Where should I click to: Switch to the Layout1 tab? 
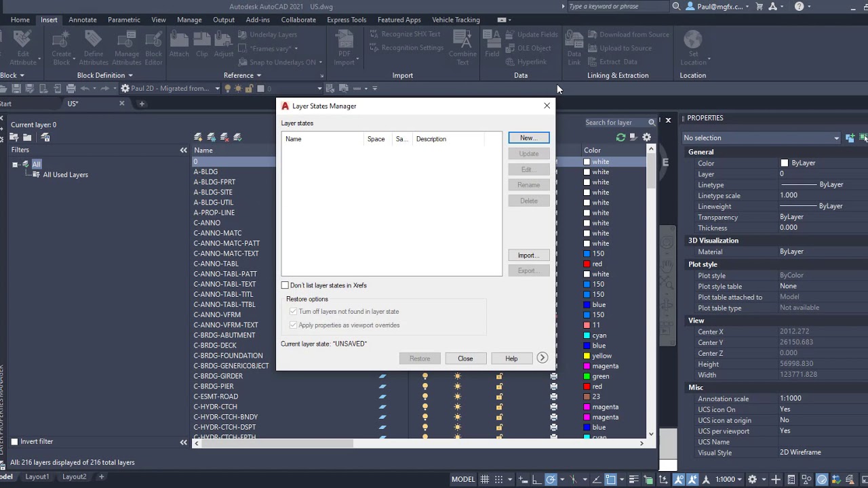tap(37, 476)
